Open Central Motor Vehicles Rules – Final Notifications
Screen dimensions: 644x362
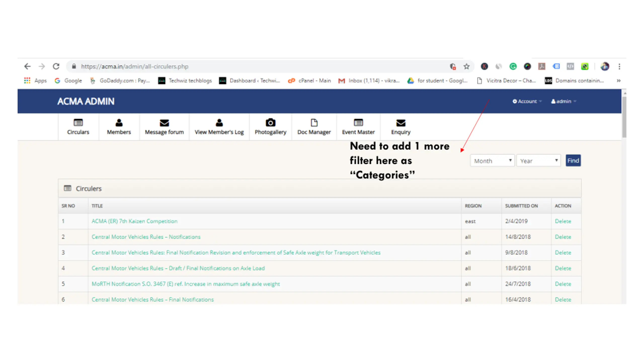(152, 299)
